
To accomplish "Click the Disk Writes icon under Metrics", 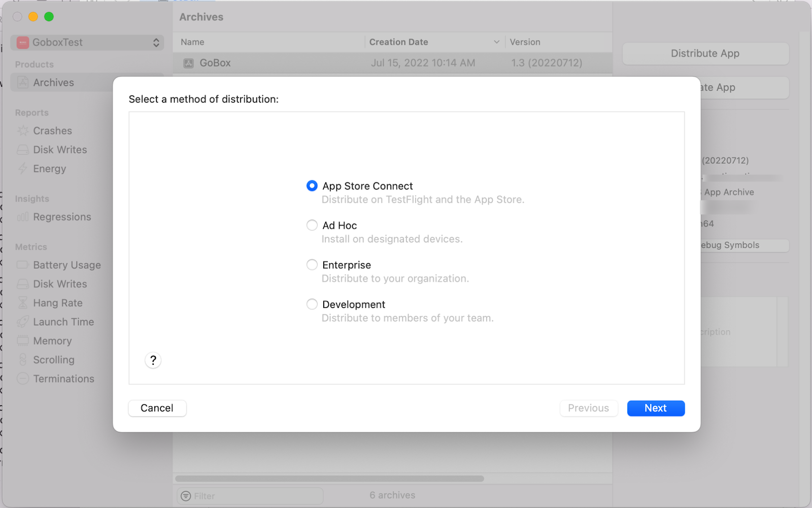I will pos(23,284).
